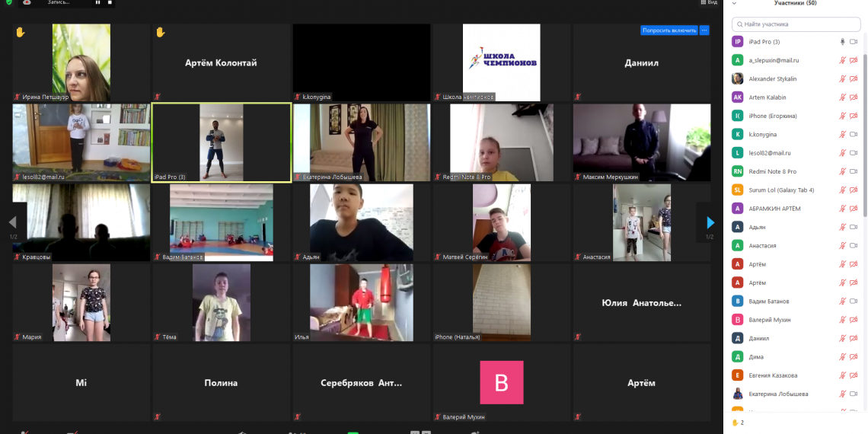868x434 pixels.
Task: Collapse the Участники panel chevron
Action: (x=734, y=3)
